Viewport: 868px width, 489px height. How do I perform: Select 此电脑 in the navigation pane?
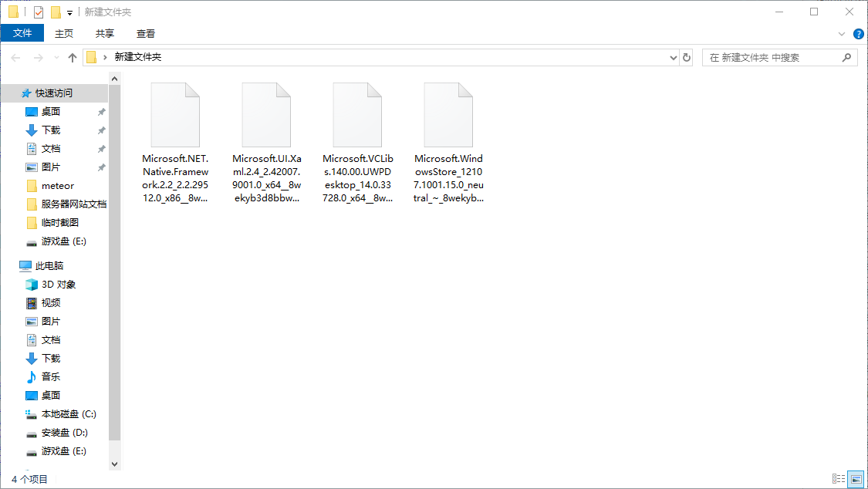pos(49,266)
